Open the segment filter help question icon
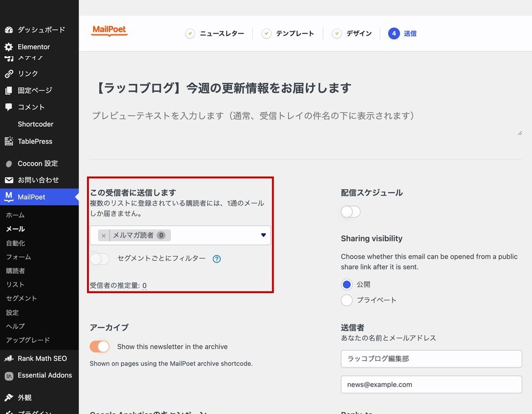The width and height of the screenshot is (532, 414). (216, 259)
